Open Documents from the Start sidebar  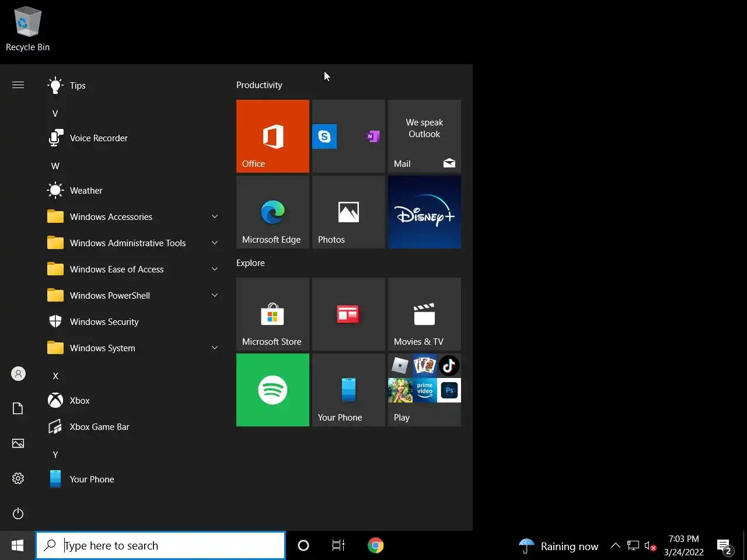tap(18, 408)
